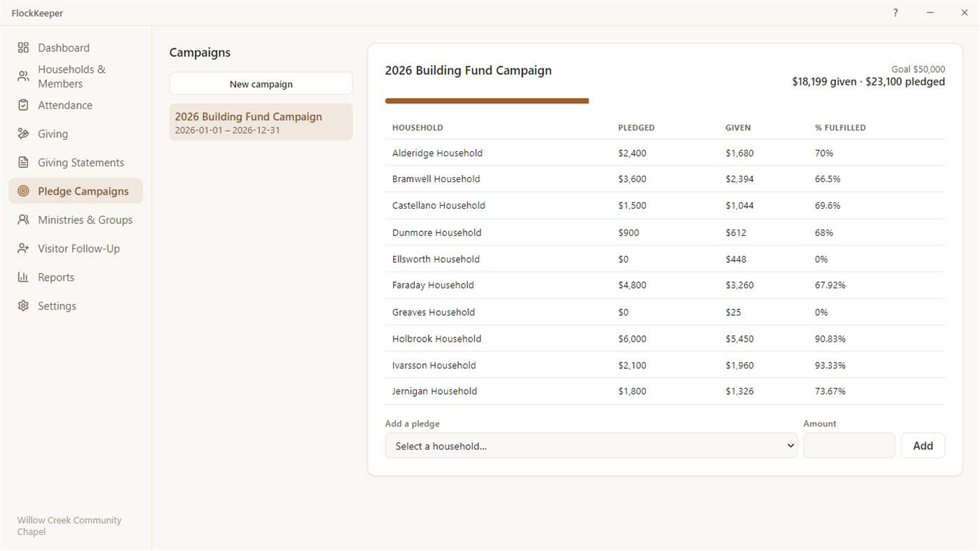This screenshot has height=551, width=980.
Task: Minimize the FlockKeeper window
Action: tap(930, 13)
